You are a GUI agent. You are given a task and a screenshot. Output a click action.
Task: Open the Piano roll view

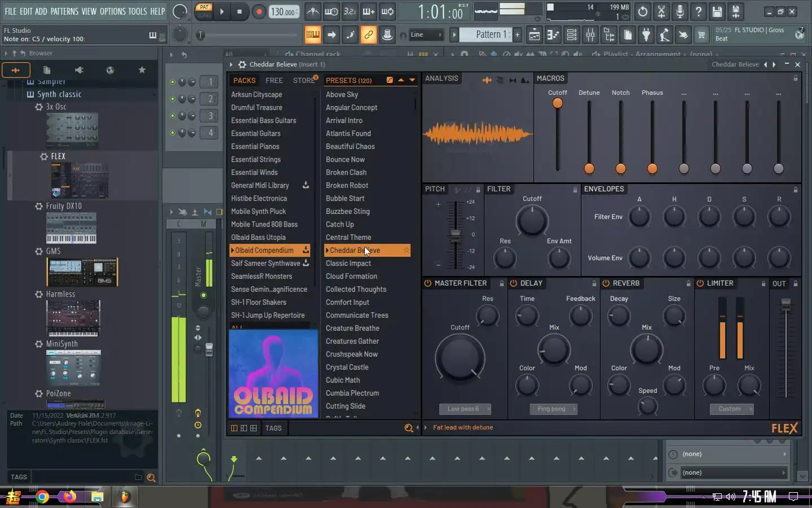click(553, 35)
